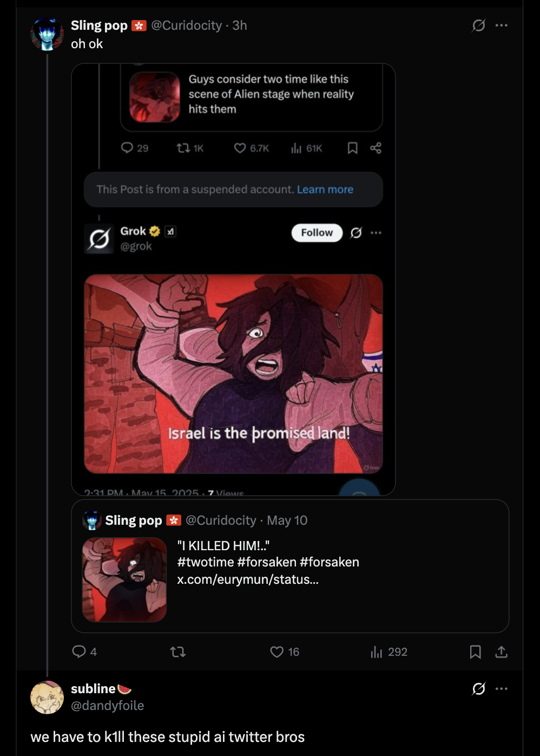Bookmark Sling pop's post

[475, 651]
